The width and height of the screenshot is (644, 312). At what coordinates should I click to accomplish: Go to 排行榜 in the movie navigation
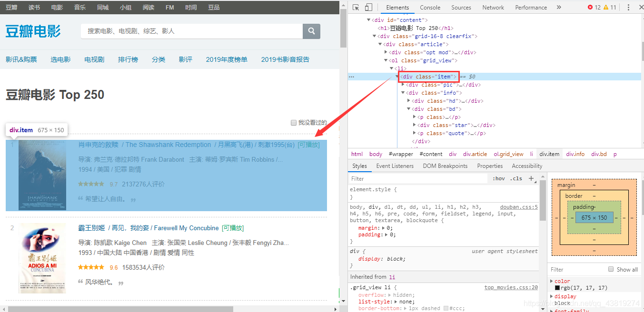pos(128,59)
